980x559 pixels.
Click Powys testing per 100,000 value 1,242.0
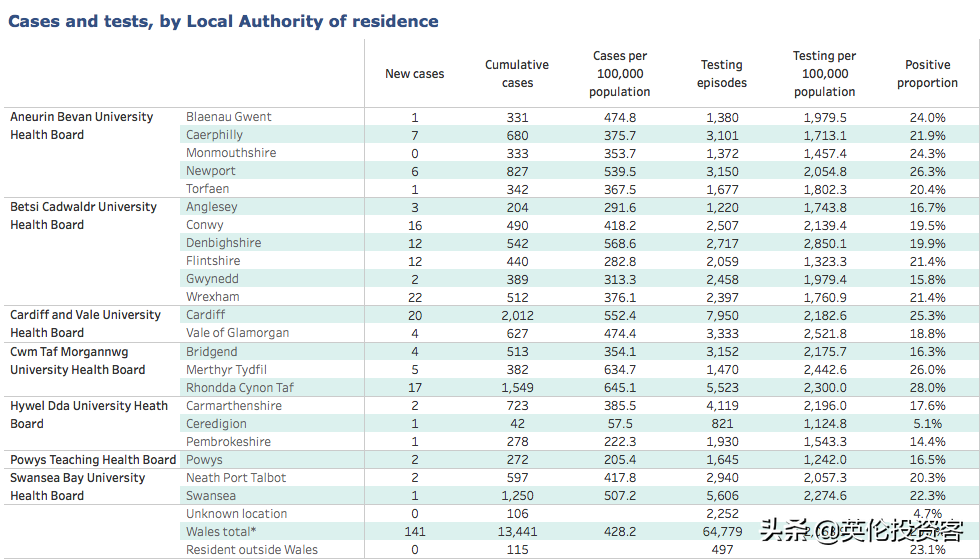point(825,460)
